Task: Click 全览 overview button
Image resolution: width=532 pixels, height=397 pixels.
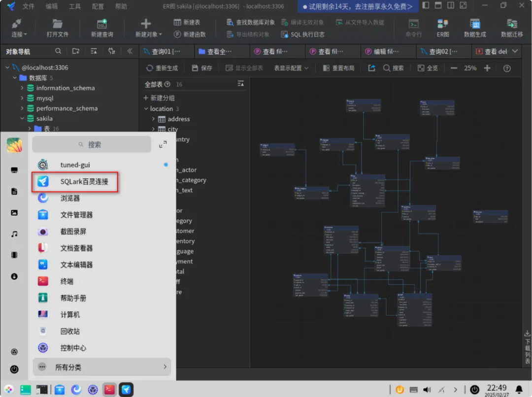Action: pyautogui.click(x=428, y=68)
